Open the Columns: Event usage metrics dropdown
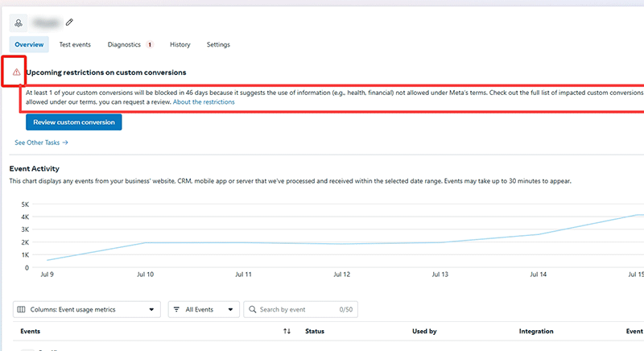 [87, 309]
